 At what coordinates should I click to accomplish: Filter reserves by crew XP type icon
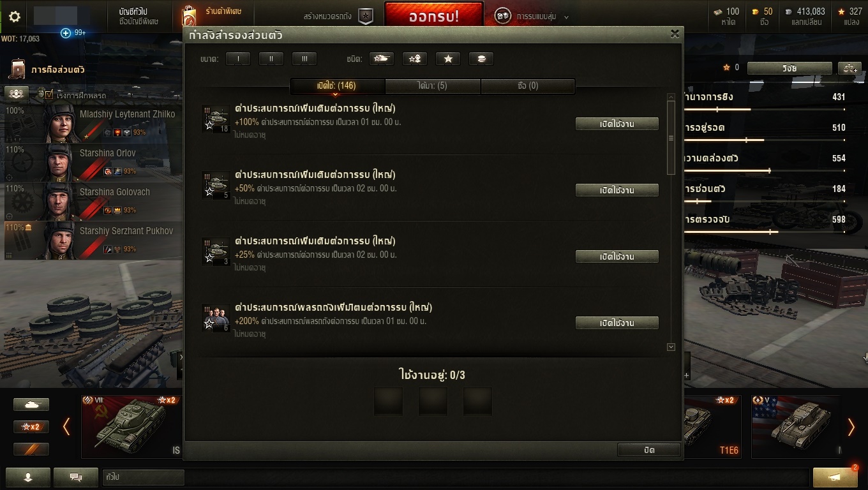415,59
